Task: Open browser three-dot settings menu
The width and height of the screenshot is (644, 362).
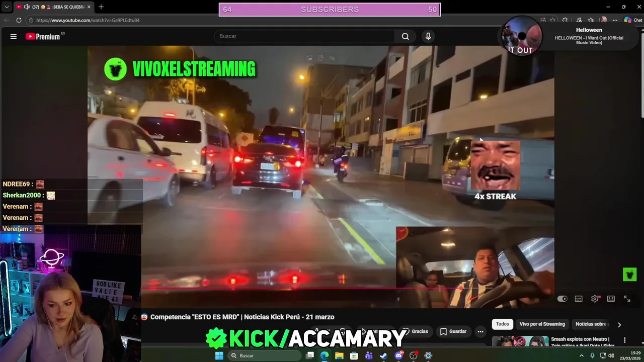Action: pos(615,20)
